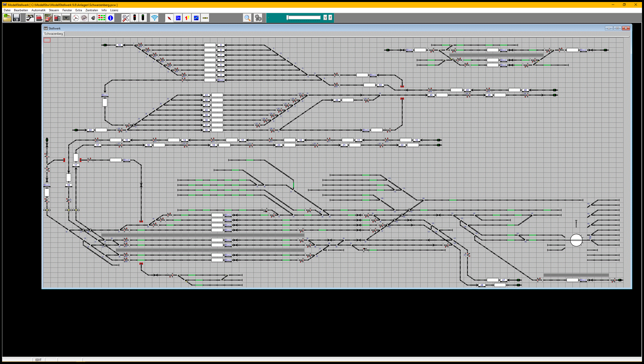Open a layout file with the folder icon
This screenshot has height=364, width=644.
7,18
